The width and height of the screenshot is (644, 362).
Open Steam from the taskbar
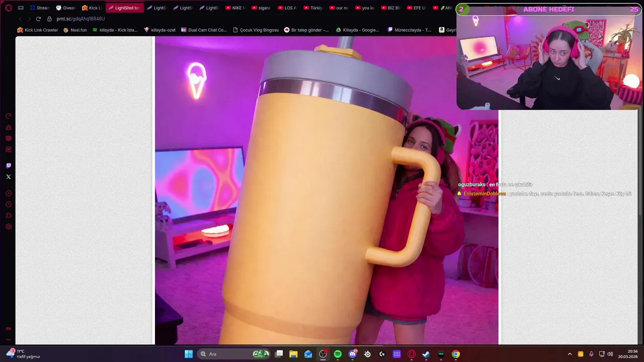(426, 354)
